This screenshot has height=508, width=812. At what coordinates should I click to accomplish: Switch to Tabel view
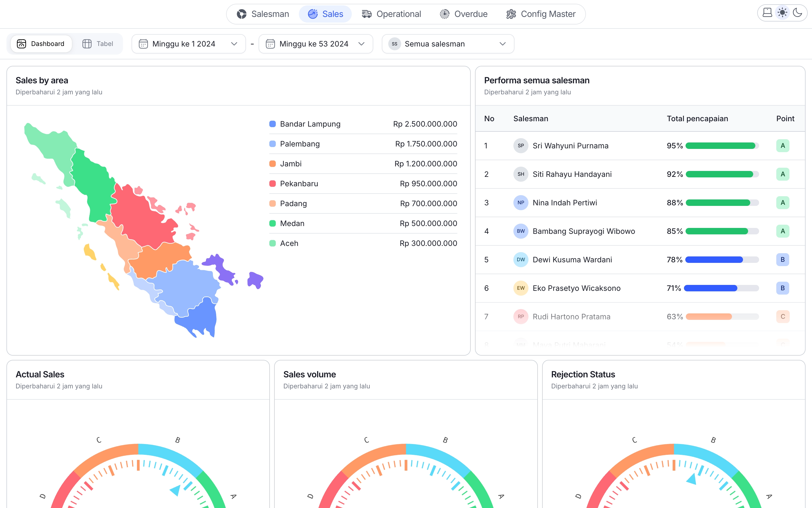[98, 44]
